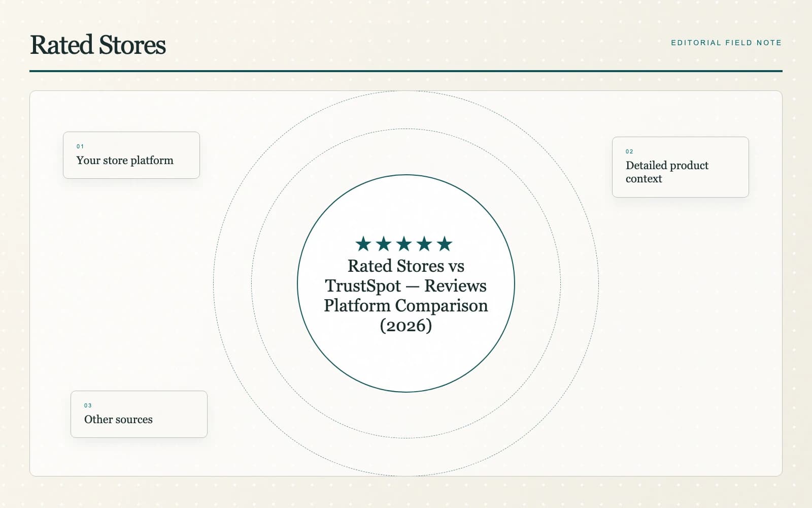The image size is (812, 508).
Task: Click the 03 number label
Action: point(88,405)
